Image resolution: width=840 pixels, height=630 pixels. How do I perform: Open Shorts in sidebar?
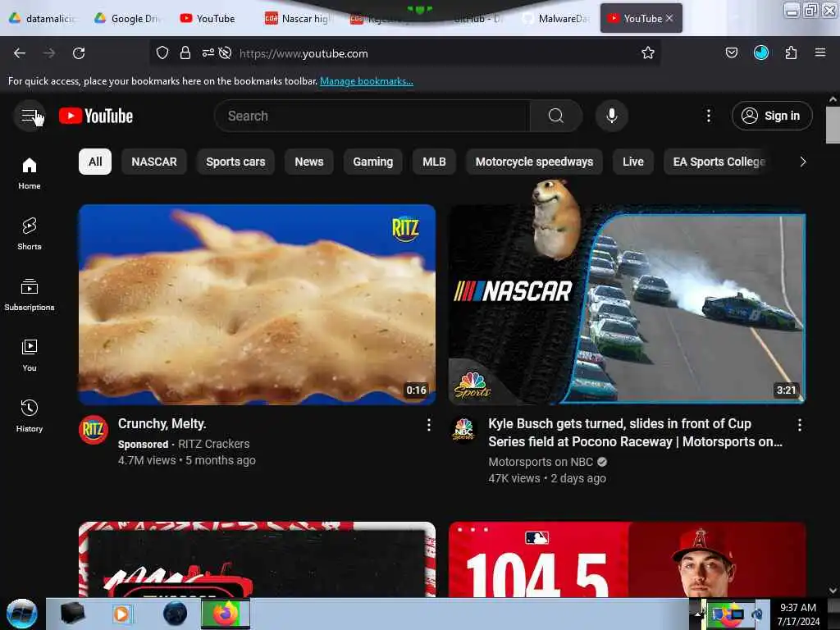[x=30, y=234]
